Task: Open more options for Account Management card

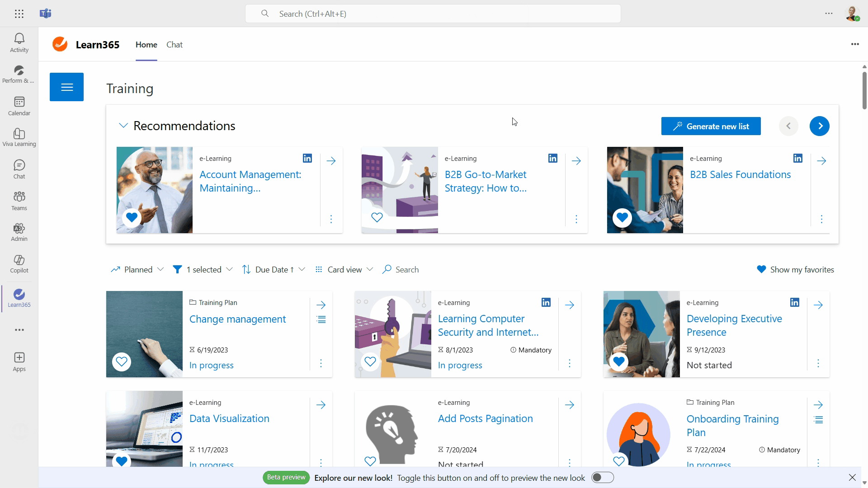Action: click(331, 219)
